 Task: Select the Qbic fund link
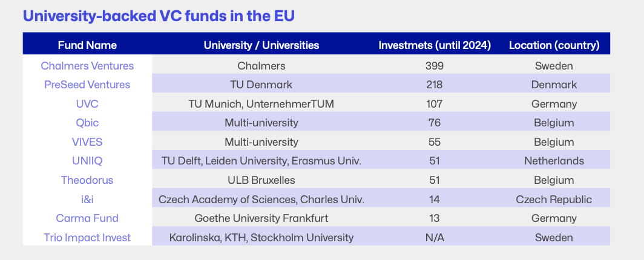coord(87,123)
